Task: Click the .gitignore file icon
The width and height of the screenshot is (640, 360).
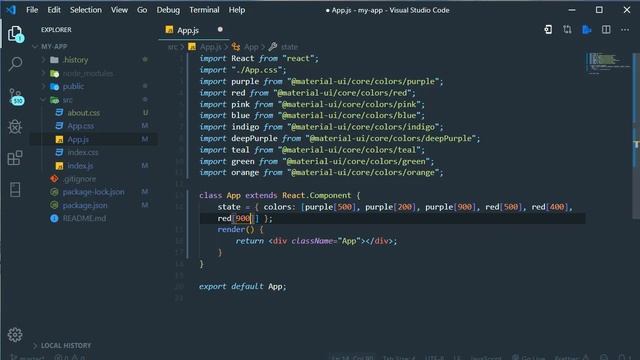Action: pyautogui.click(x=54, y=179)
